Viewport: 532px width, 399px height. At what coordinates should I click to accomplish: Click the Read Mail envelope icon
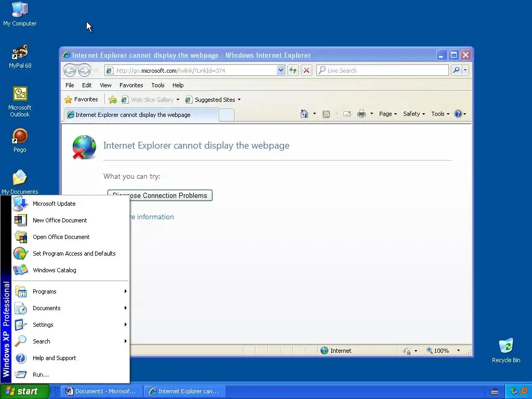click(347, 114)
